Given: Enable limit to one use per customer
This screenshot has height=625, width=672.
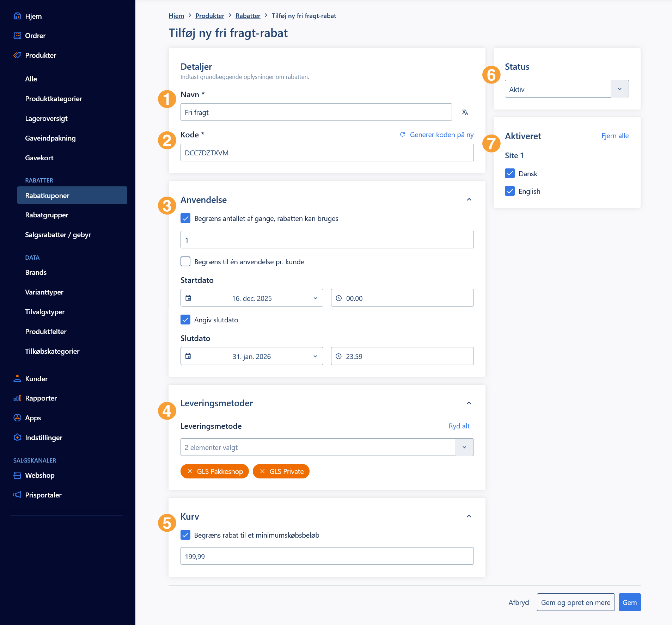Looking at the screenshot, I should pos(185,261).
